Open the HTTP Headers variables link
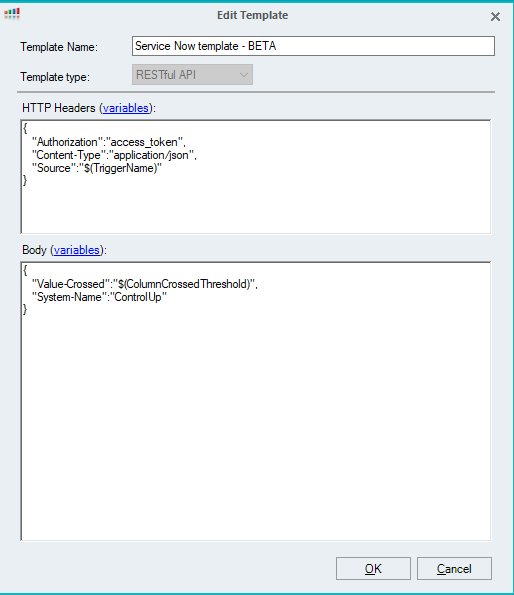Viewport: 514px width, 595px height. point(126,108)
